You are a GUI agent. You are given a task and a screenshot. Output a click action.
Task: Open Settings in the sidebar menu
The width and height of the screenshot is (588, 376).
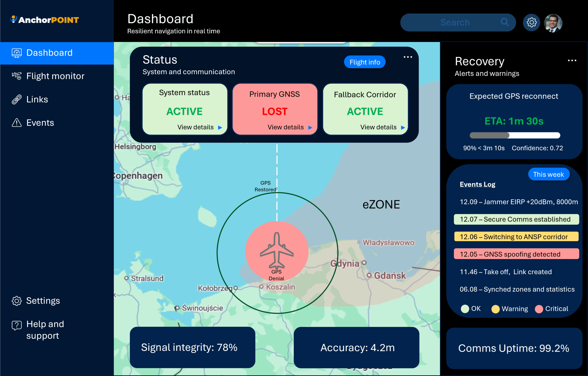43,301
